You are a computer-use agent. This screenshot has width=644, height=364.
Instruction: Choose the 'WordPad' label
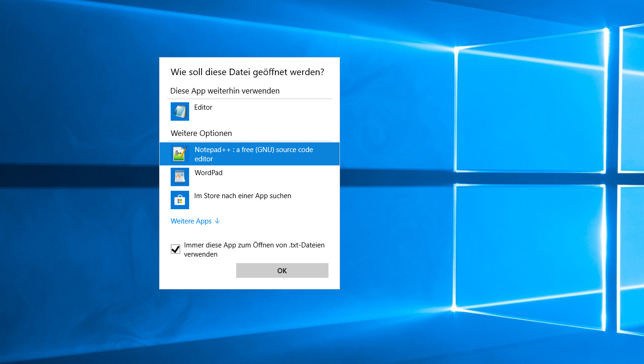pos(209,173)
